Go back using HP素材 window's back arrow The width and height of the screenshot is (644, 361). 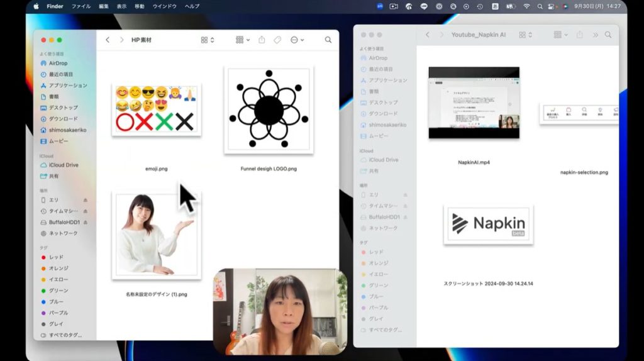click(108, 40)
